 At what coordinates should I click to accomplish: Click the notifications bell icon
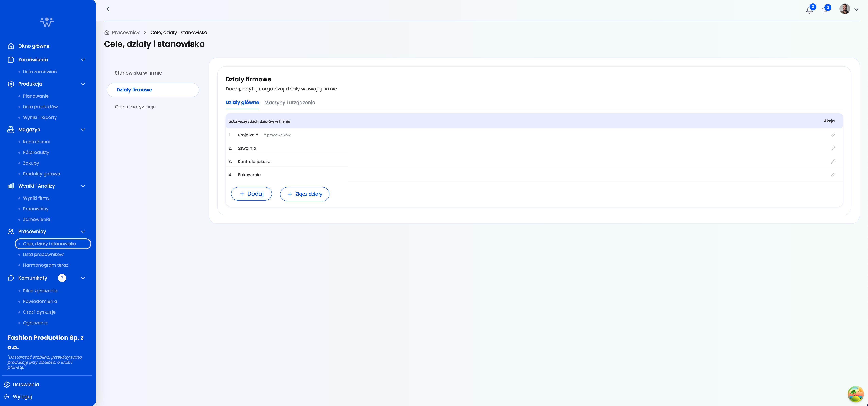click(x=809, y=10)
